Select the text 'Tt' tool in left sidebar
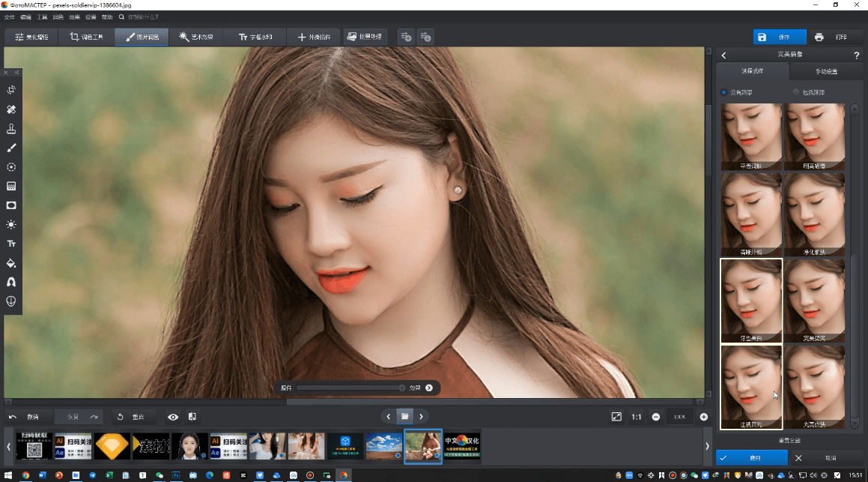Viewport: 868px width, 482px height. click(11, 244)
